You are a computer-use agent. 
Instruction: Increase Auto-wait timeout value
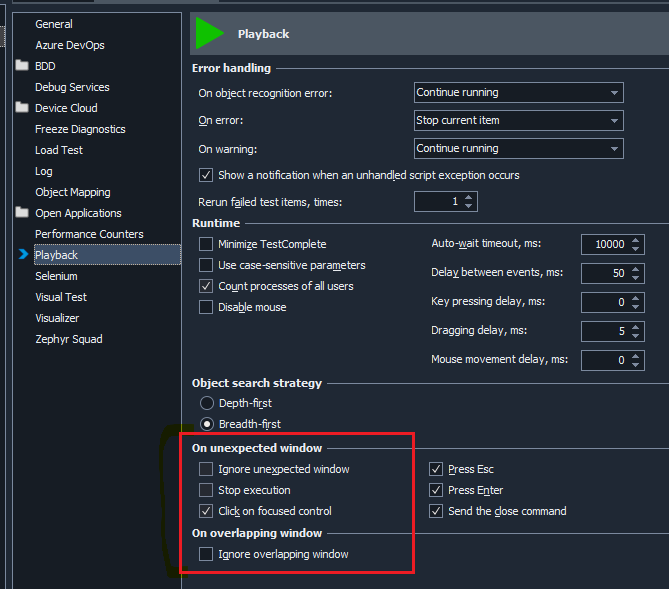click(x=636, y=240)
